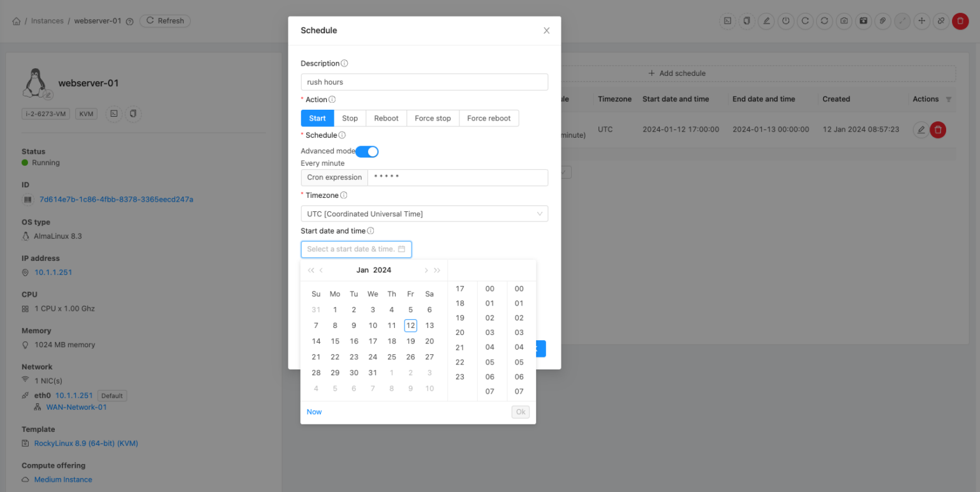This screenshot has height=492, width=980.
Task: Select the Reboot action option
Action: click(x=385, y=118)
